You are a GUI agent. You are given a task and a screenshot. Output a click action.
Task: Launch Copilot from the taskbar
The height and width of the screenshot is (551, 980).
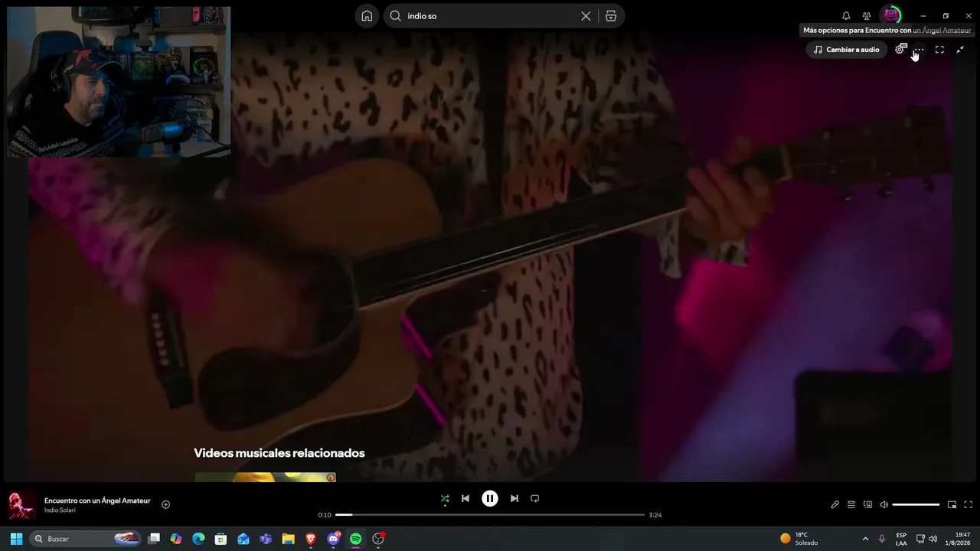coord(176,539)
